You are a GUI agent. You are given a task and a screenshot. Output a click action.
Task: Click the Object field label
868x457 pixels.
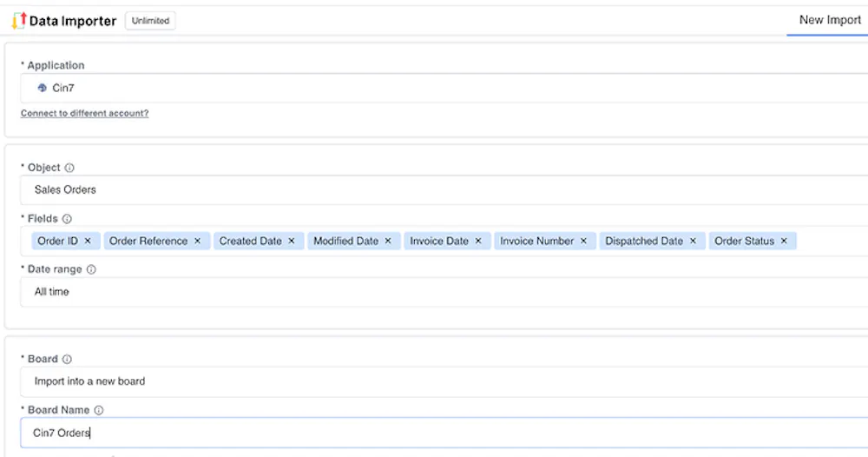click(43, 168)
